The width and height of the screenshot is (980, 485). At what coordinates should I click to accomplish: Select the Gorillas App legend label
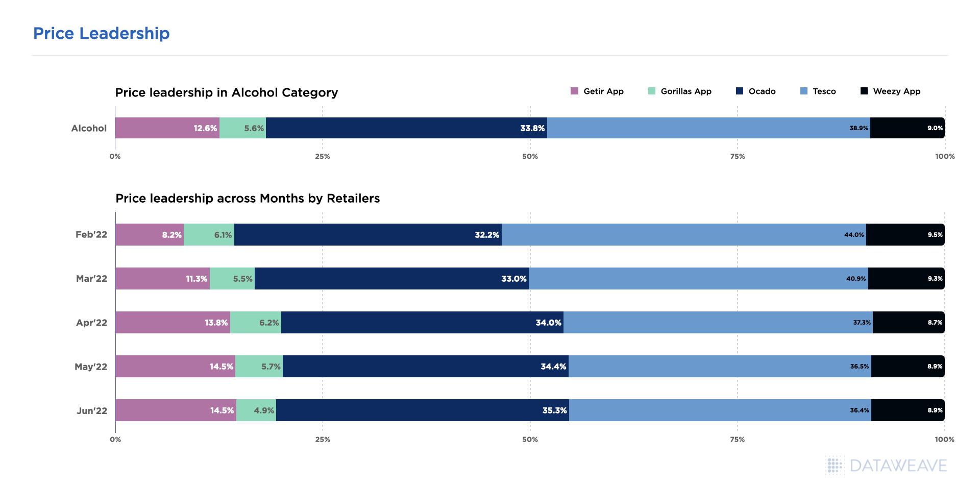point(686,91)
